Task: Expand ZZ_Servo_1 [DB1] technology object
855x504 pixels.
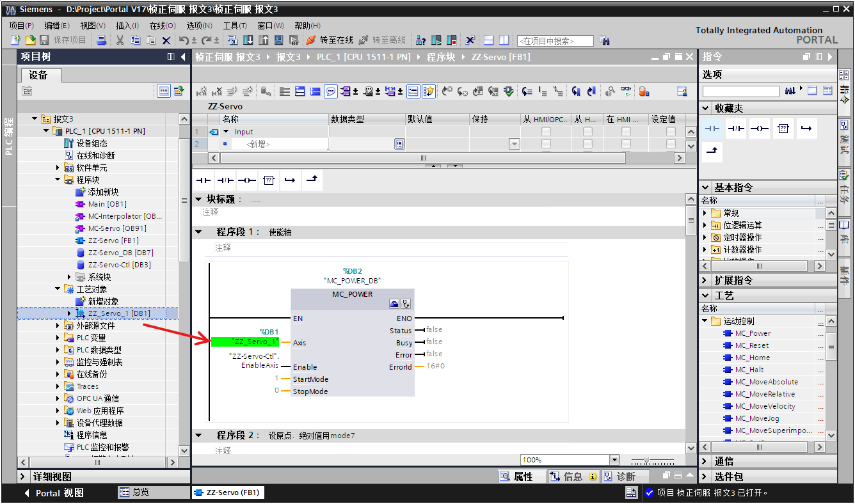Action: 69,313
